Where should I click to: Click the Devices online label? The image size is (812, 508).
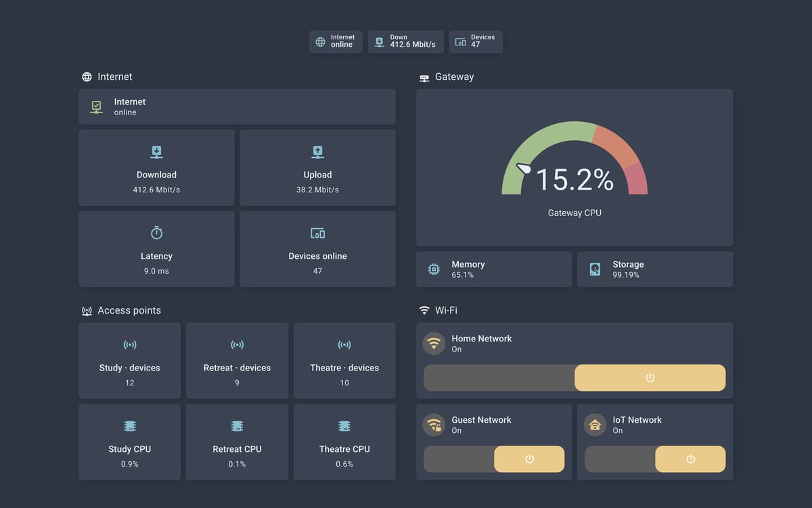point(317,256)
